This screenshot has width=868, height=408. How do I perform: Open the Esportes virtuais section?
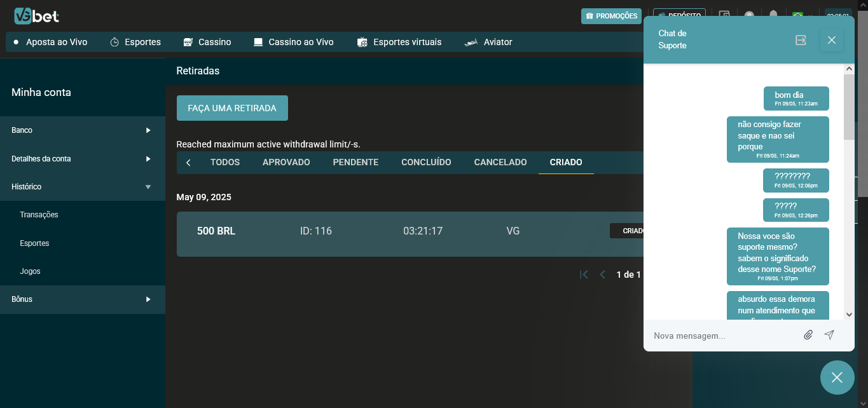(x=399, y=42)
